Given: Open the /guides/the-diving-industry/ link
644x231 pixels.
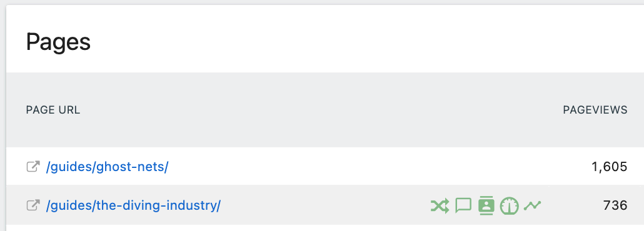Looking at the screenshot, I should (133, 205).
